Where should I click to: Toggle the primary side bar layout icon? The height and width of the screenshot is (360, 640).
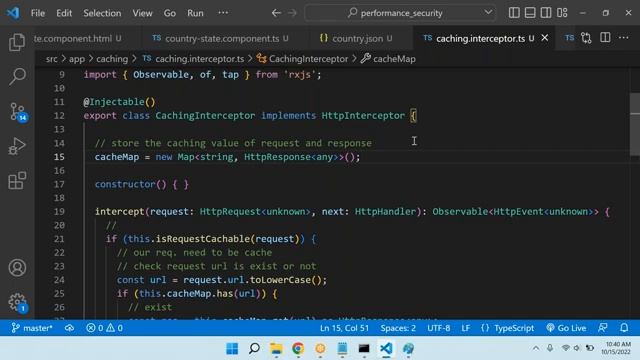514,13
